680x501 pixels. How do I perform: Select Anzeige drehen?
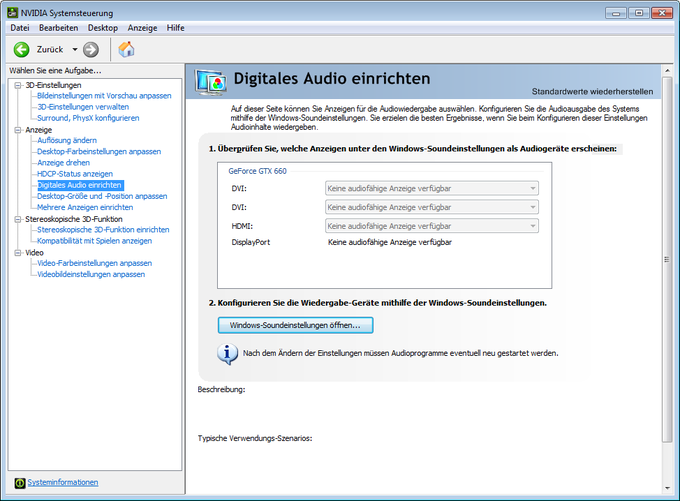[63, 163]
